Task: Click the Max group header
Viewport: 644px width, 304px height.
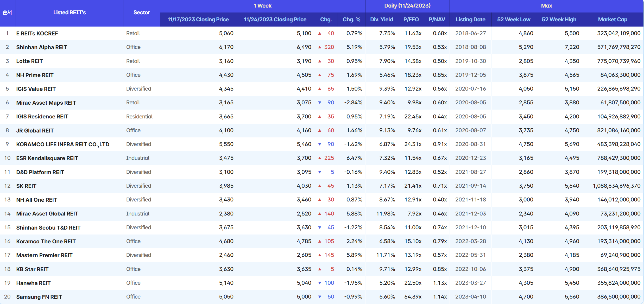Action: click(x=546, y=6)
